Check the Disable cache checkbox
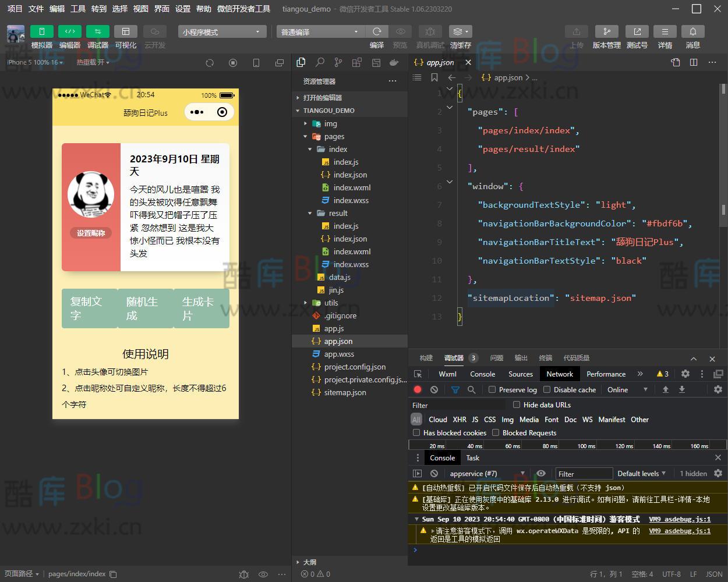Image resolution: width=728 pixels, height=582 pixels. point(547,389)
